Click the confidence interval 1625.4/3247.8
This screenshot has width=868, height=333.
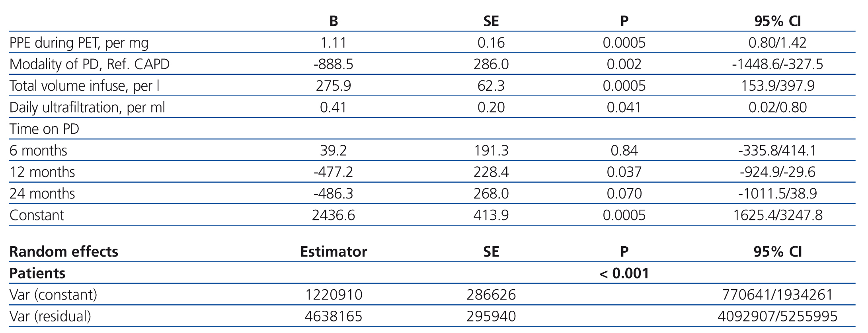(777, 215)
